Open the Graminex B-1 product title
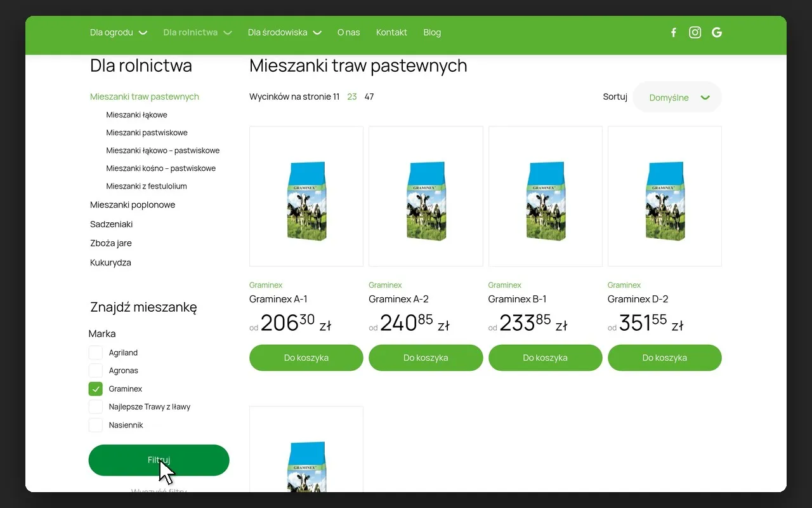 click(x=517, y=299)
